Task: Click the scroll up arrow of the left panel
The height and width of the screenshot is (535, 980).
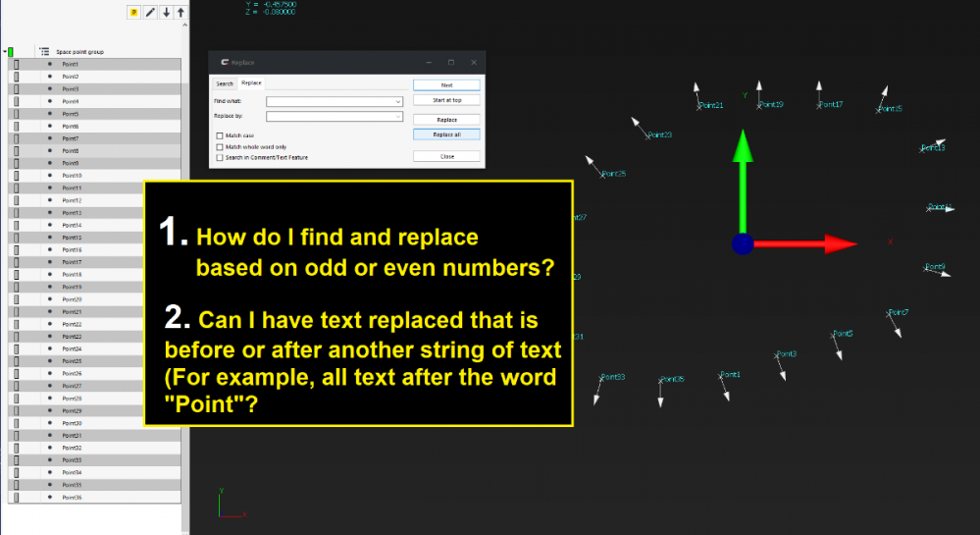Action: point(185,26)
